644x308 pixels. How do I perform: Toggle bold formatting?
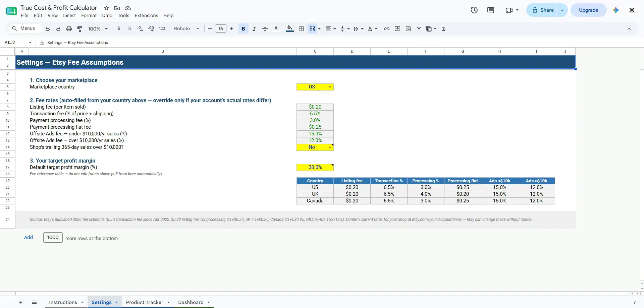coord(244,29)
